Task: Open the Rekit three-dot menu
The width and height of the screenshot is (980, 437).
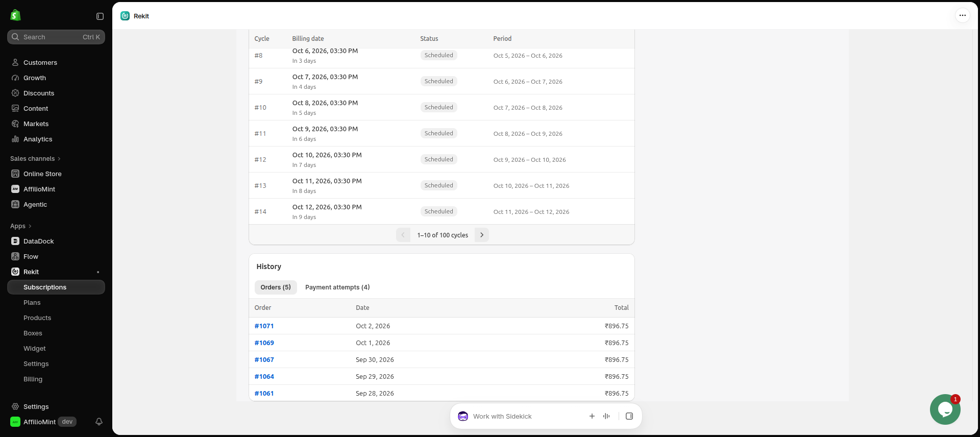Action: [x=962, y=15]
